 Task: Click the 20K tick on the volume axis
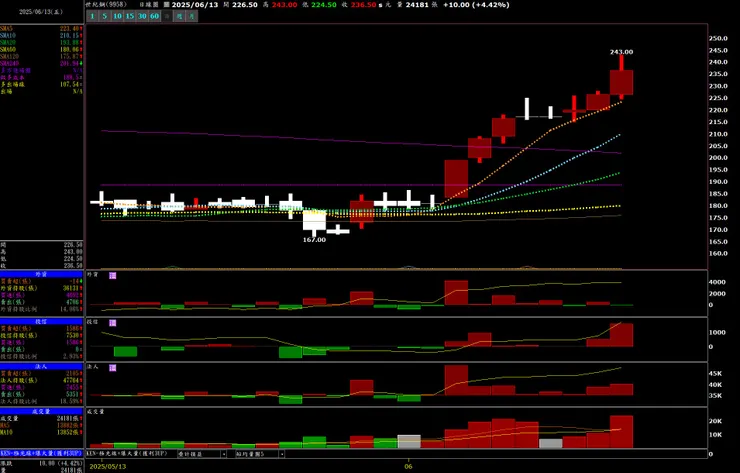pyautogui.click(x=715, y=421)
